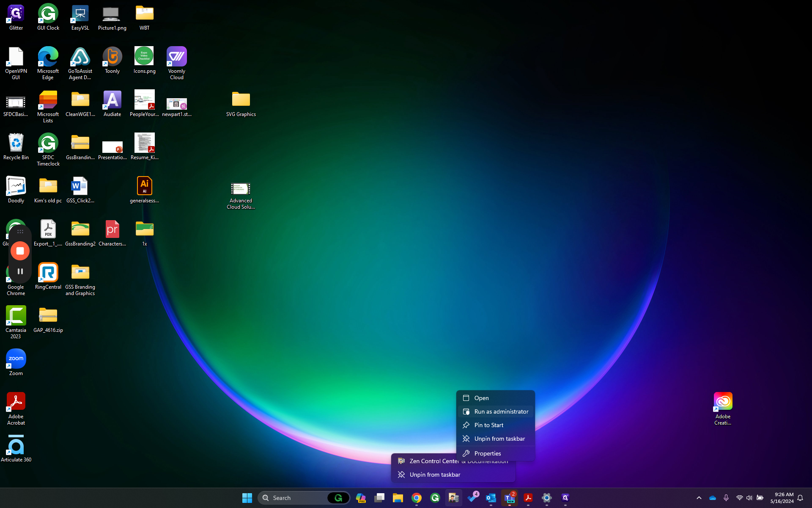This screenshot has width=812, height=508.
Task: Open File Explorer from the taskbar
Action: tap(398, 498)
